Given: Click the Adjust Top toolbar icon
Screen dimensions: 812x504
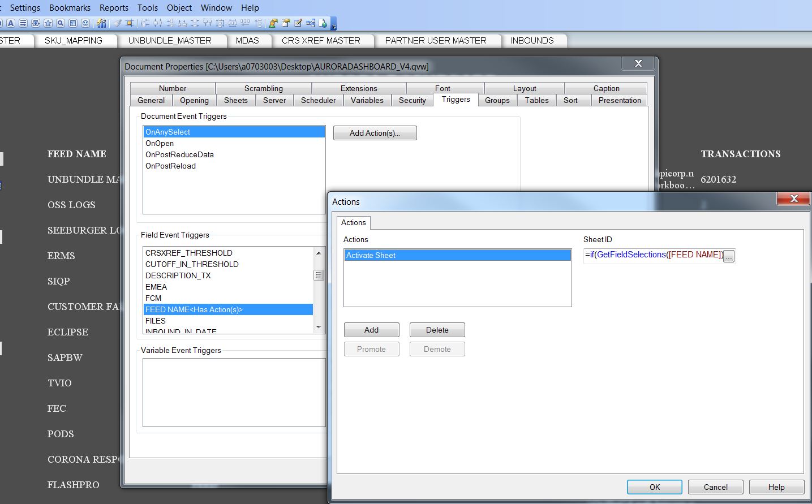Looking at the screenshot, I should 258,23.
